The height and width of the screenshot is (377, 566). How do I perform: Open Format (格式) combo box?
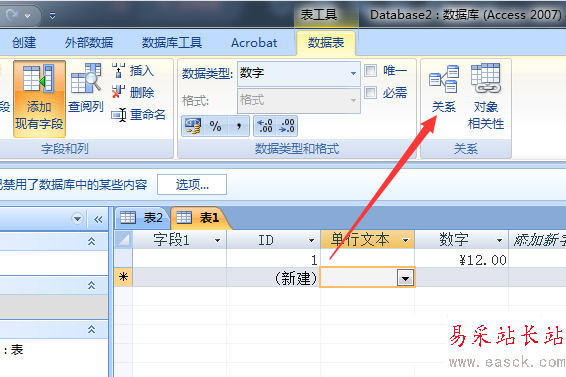[x=299, y=100]
